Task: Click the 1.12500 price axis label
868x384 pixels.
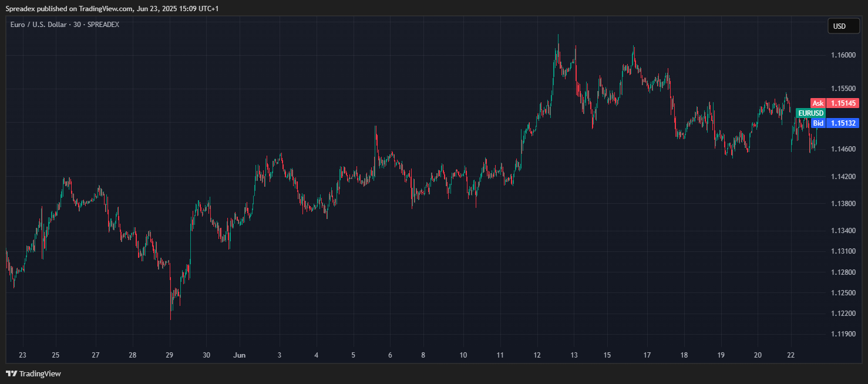Action: tap(843, 292)
